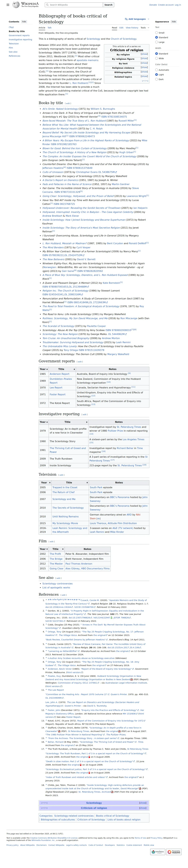Select Small text size
Viewport: 188px width, 868px height.
click(156, 33)
